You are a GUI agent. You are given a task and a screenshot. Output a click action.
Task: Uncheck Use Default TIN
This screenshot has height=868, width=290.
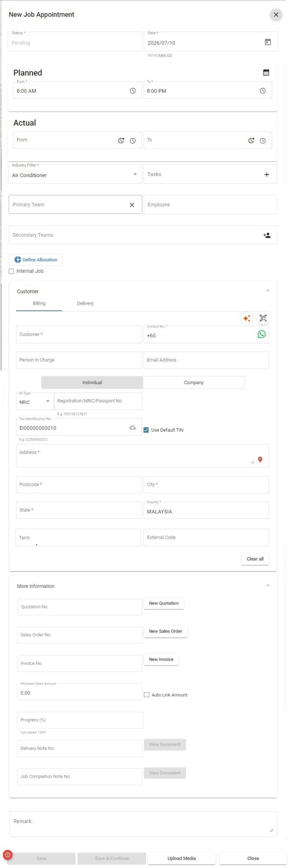click(146, 430)
